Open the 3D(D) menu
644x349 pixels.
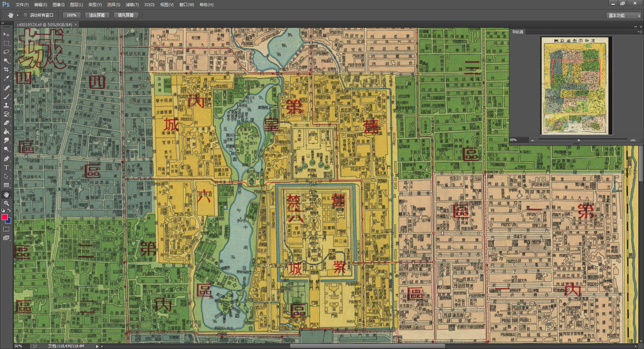[149, 4]
